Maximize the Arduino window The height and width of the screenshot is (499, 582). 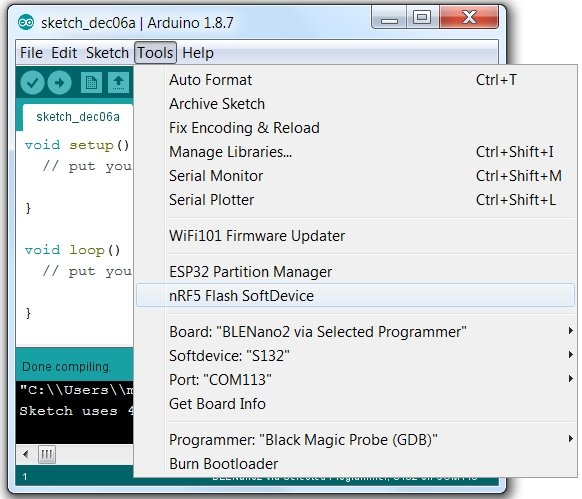coord(422,18)
